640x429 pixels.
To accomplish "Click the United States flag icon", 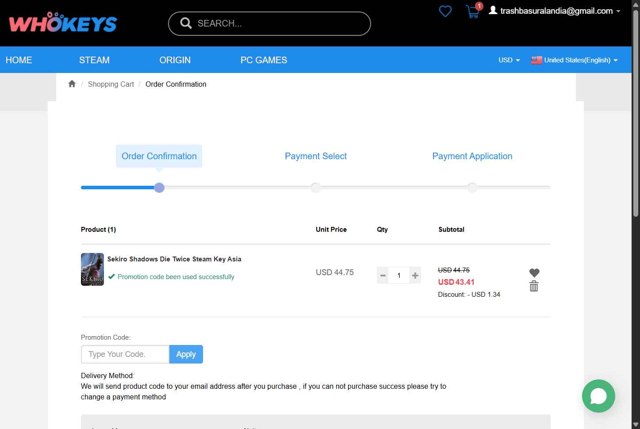I will [x=536, y=60].
